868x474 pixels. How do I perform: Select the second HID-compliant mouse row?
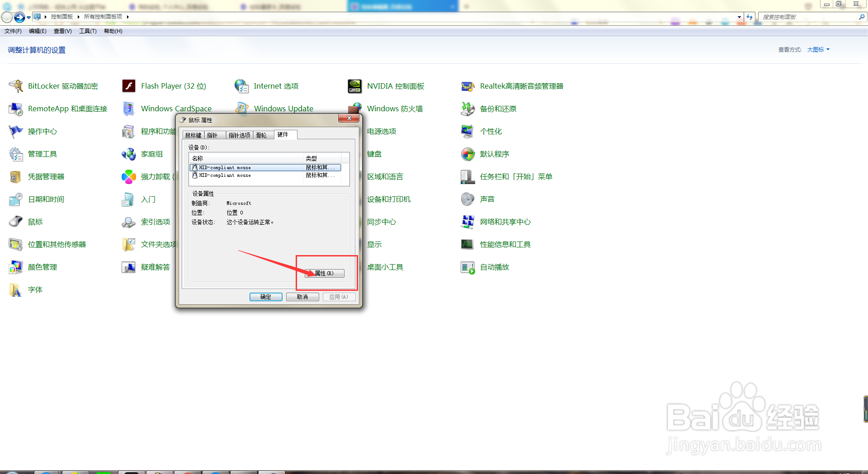(x=265, y=175)
